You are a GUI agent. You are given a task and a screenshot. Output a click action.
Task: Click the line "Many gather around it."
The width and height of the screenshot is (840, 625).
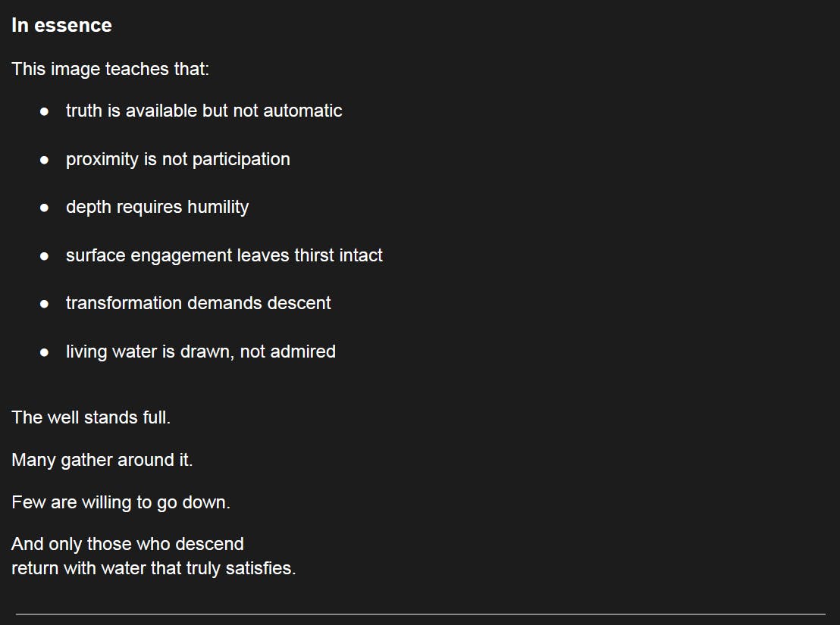coord(102,460)
